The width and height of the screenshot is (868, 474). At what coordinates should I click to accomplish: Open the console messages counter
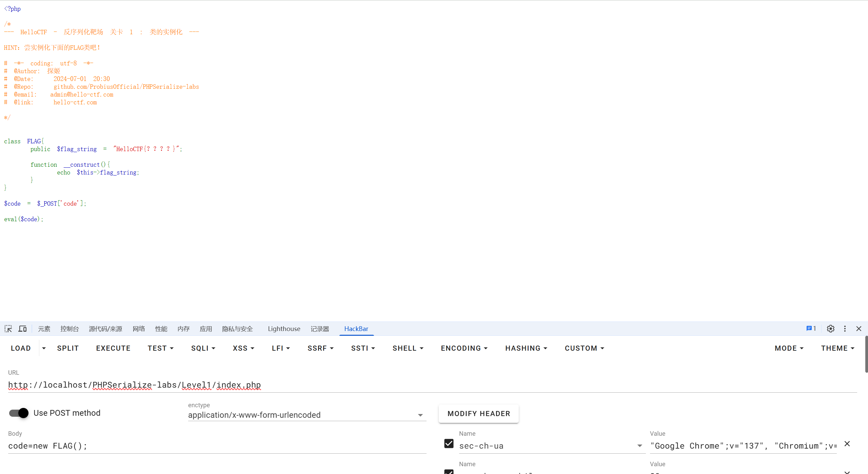[x=811, y=328]
